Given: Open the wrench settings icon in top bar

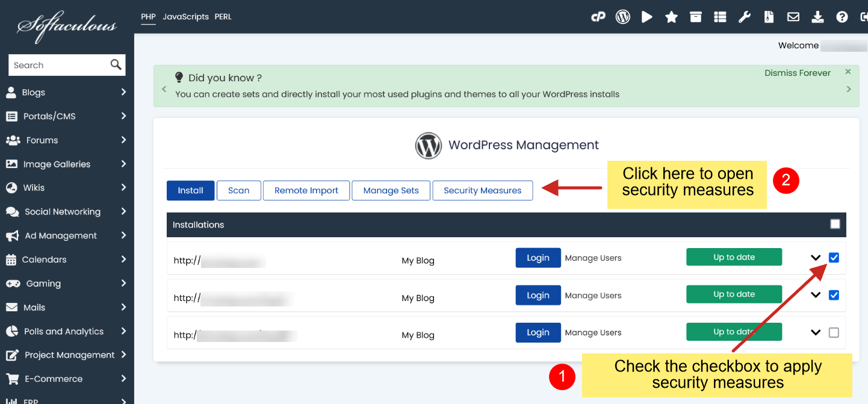Looking at the screenshot, I should coord(745,17).
